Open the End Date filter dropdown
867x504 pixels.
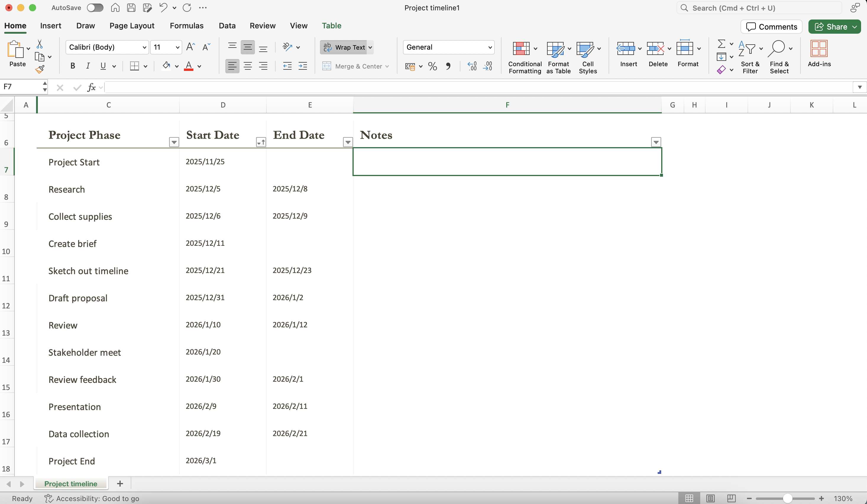point(348,142)
